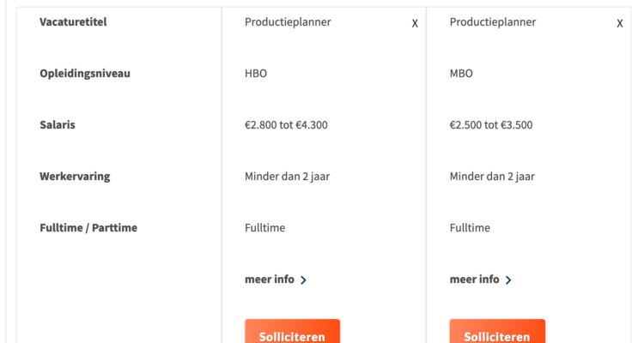Click the salary text €2.500 tot €3.500
Screen dimensions: 644x343
[x=491, y=125]
